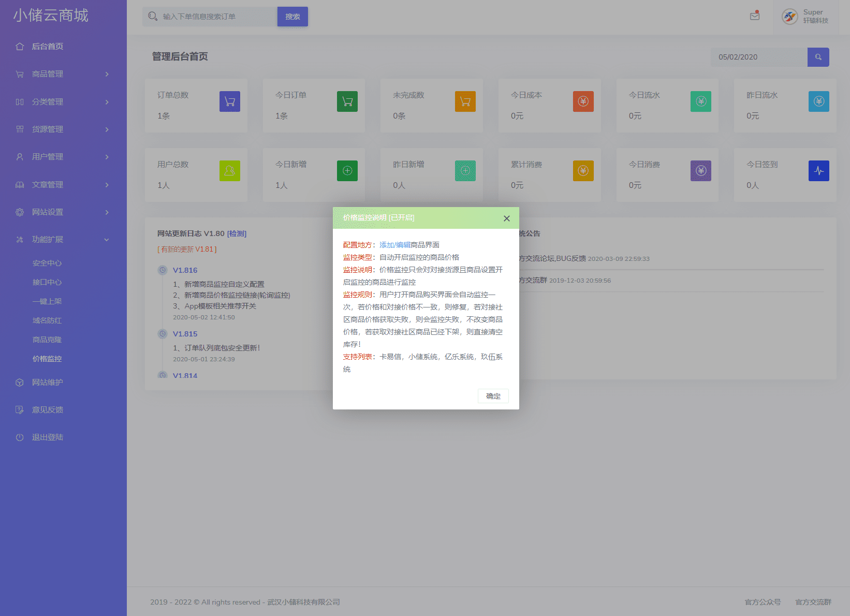Click the mail notification icon in header
Screen dimensions: 850x616
pos(755,16)
